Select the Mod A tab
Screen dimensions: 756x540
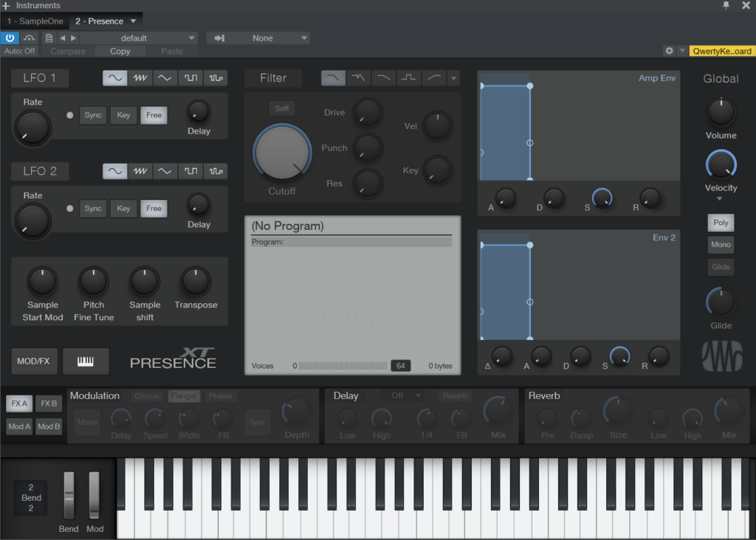point(19,426)
